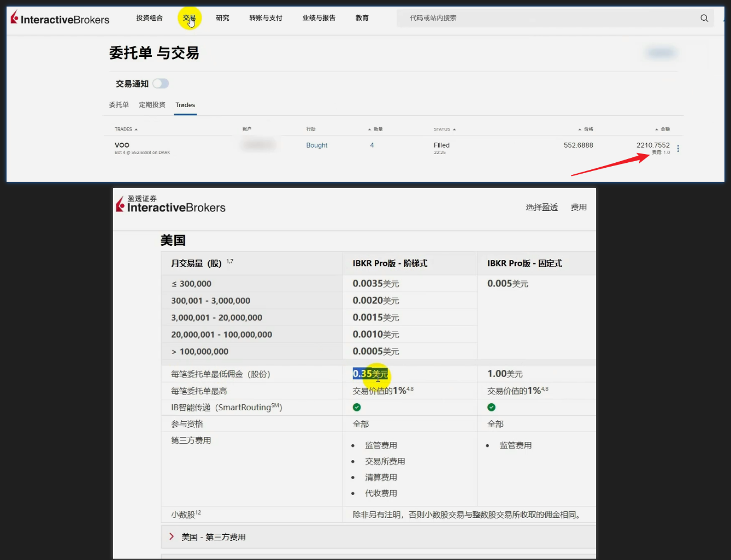The image size is (731, 560).
Task: Click the 美国 section heading
Action: [x=173, y=240]
